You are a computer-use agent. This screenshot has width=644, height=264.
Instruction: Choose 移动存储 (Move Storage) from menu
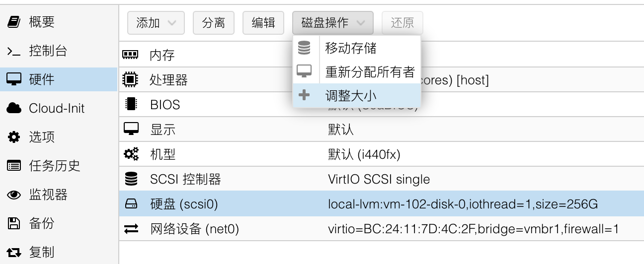(x=351, y=48)
